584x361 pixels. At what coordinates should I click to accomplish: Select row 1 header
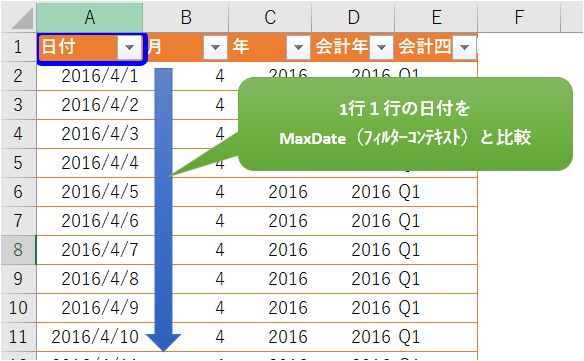click(18, 47)
